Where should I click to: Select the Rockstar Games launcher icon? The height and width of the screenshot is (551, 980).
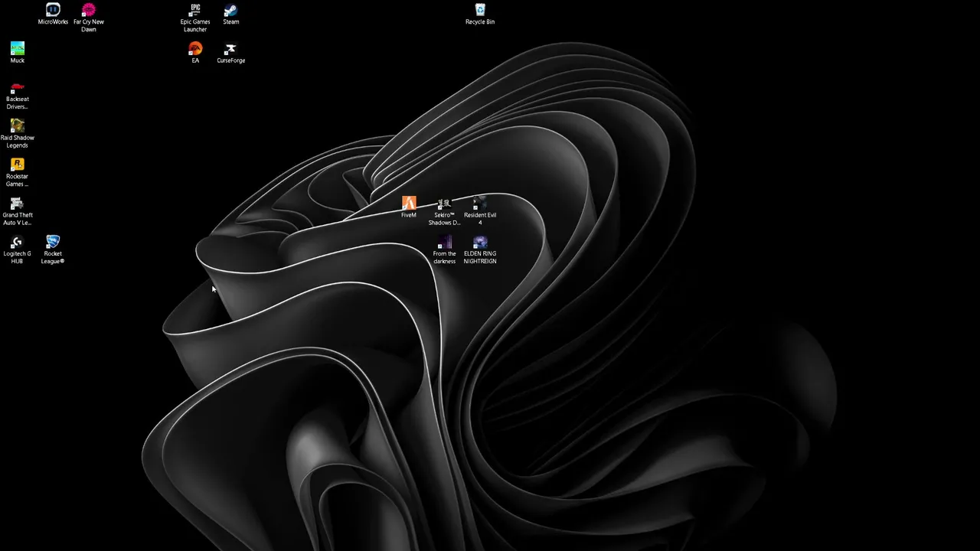pyautogui.click(x=18, y=173)
